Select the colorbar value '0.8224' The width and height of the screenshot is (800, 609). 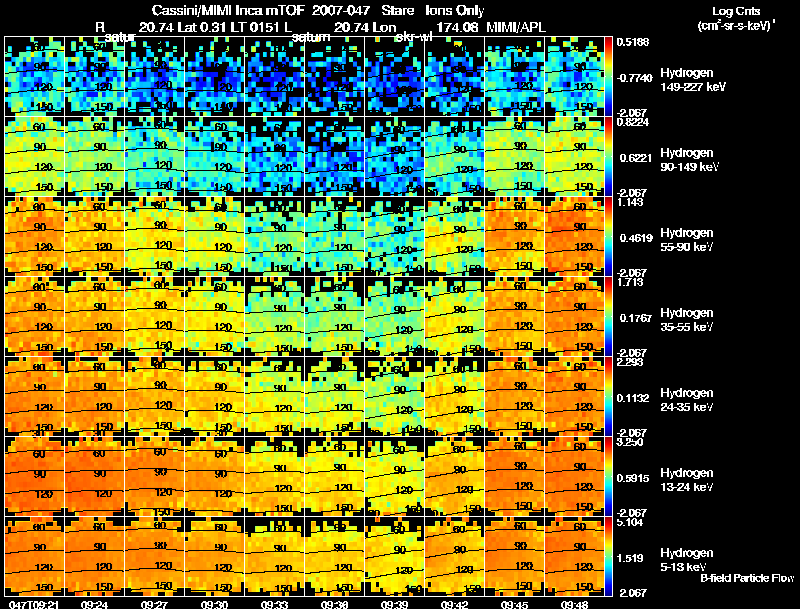pos(633,122)
